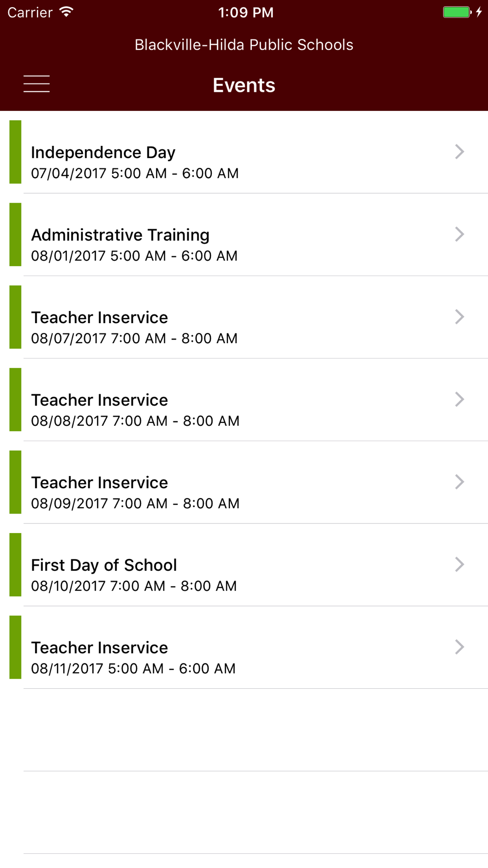Open 08/08/2017 Teacher Inservice chevron

459,399
